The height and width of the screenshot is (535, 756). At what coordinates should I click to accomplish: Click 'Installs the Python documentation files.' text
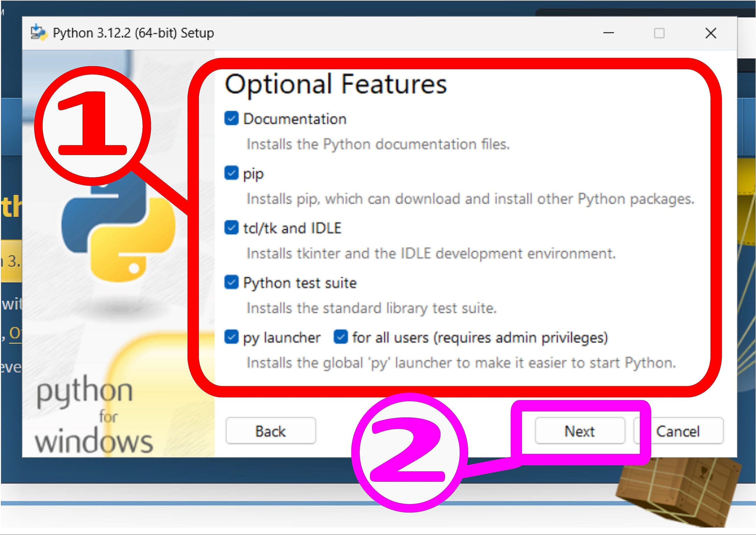pyautogui.click(x=378, y=144)
